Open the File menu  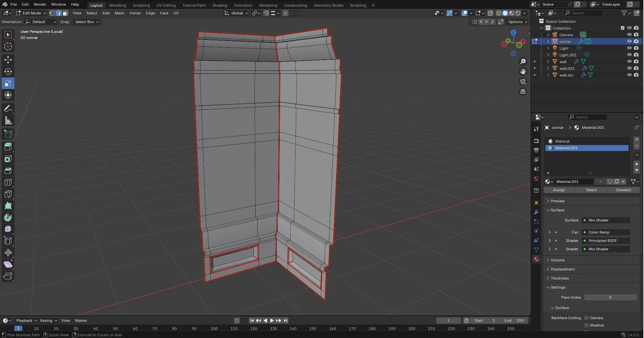(x=13, y=4)
